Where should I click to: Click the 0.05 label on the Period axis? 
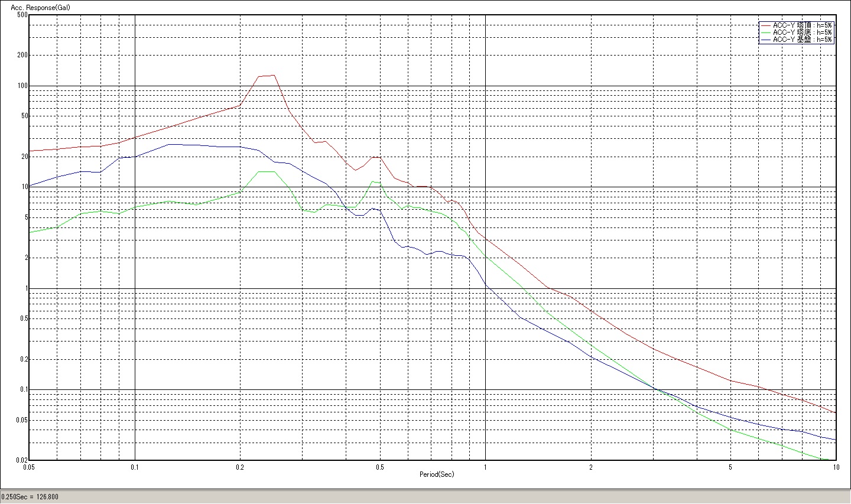29,467
